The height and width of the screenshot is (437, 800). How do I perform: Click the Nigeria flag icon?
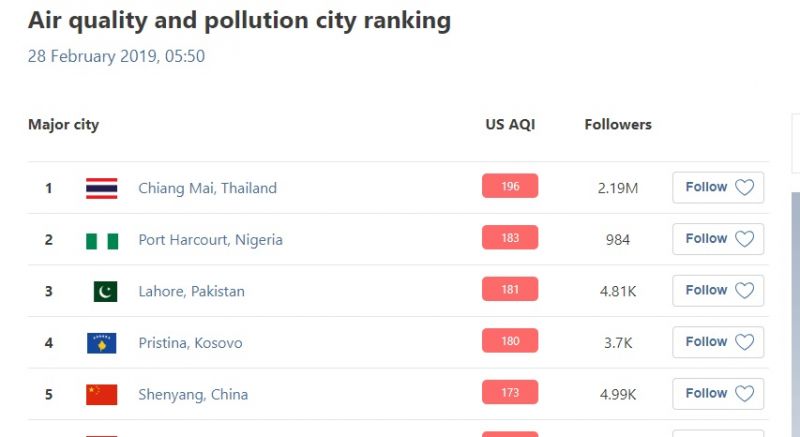click(x=101, y=240)
